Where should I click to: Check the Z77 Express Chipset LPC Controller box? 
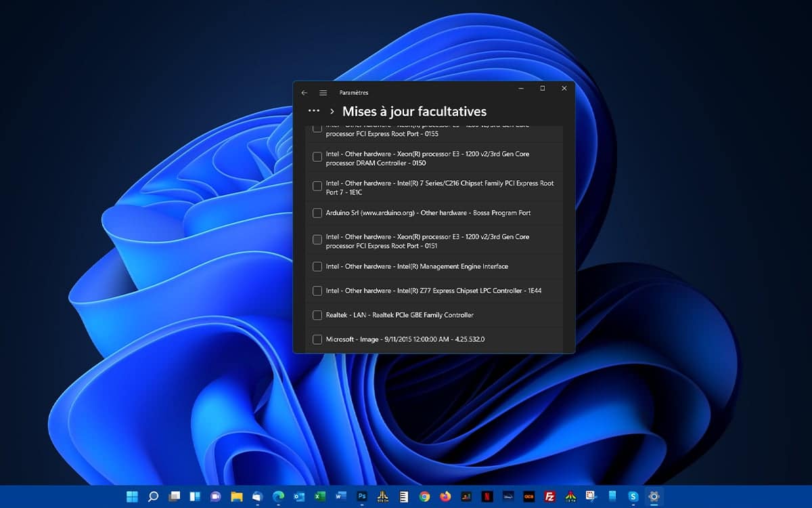tap(317, 291)
